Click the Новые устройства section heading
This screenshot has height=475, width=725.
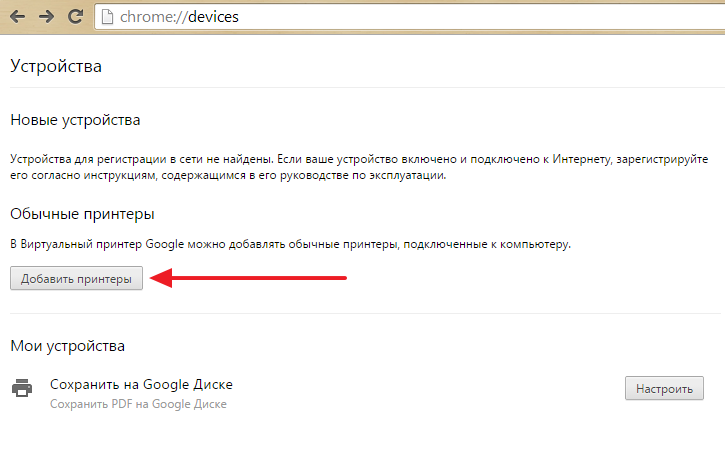pyautogui.click(x=75, y=120)
